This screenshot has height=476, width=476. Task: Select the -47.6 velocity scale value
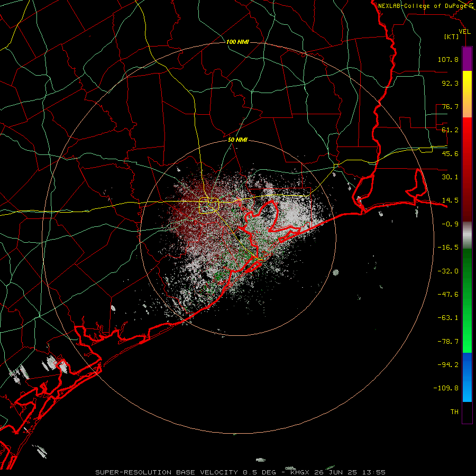[448, 295]
